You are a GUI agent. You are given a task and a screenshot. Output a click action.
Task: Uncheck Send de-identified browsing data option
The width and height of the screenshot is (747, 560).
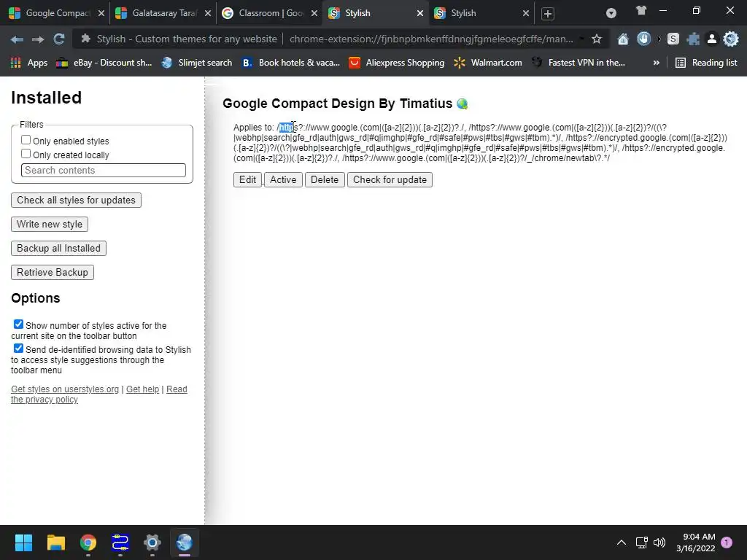point(18,348)
